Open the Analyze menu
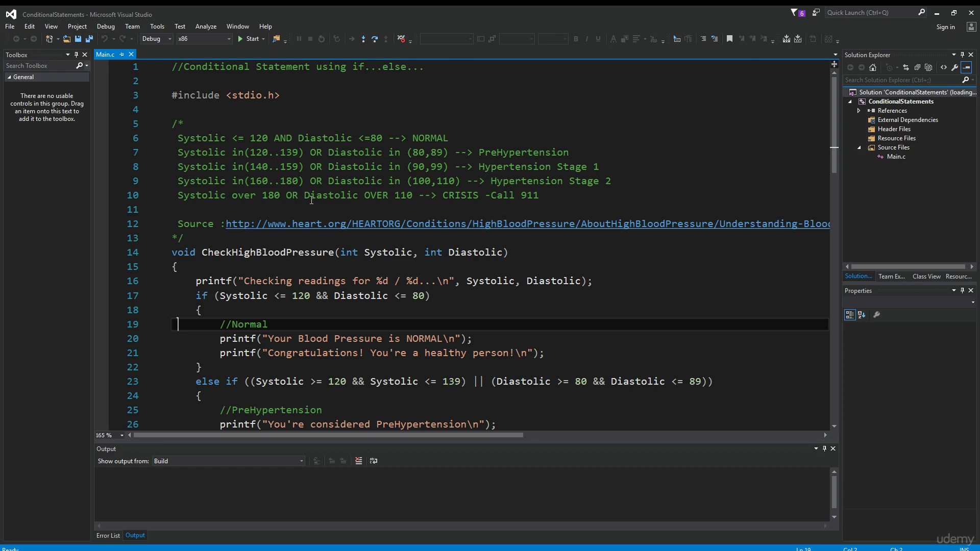Screen dimensions: 980x551 206,27
